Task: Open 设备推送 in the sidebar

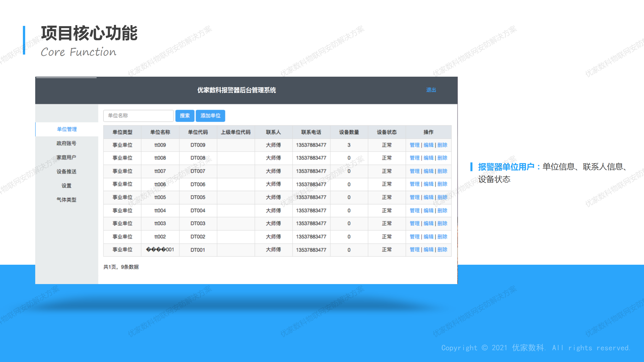Action: tap(66, 171)
